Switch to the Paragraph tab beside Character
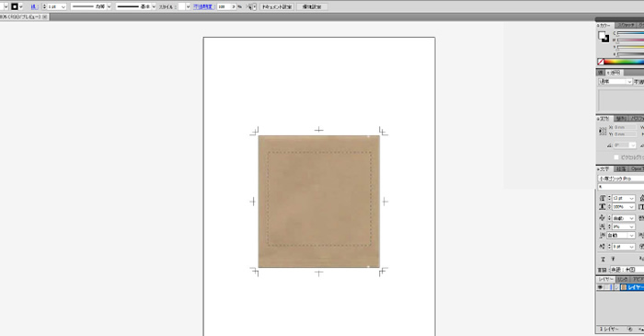The height and width of the screenshot is (336, 644). coord(621,168)
